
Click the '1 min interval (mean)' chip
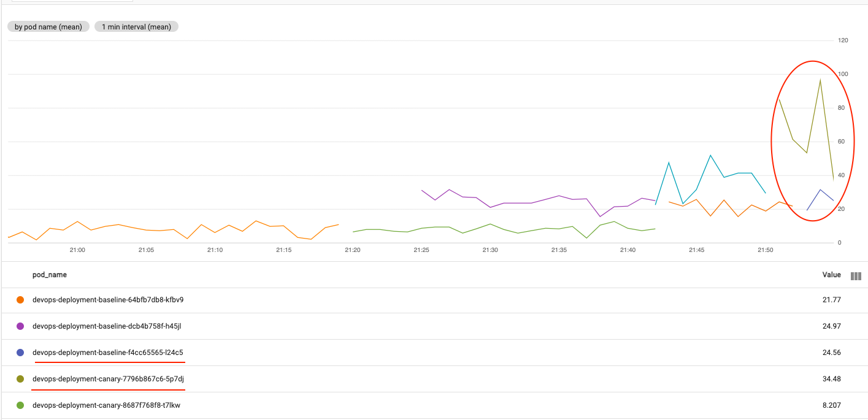click(136, 27)
